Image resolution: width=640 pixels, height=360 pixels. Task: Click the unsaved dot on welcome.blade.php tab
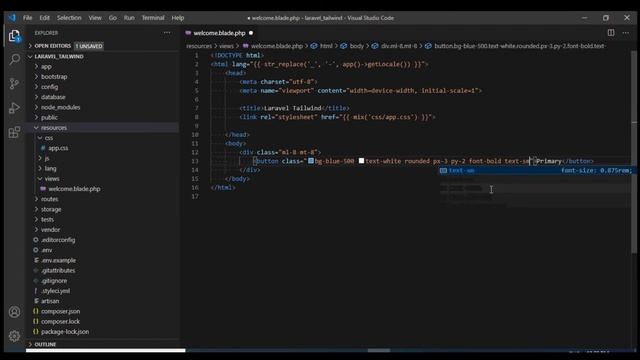point(251,33)
